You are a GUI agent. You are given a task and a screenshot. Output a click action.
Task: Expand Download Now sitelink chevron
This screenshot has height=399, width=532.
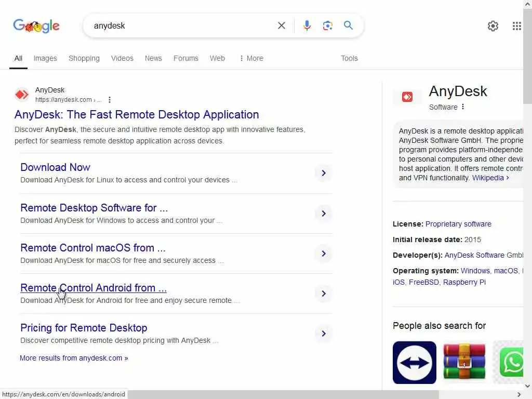point(324,173)
